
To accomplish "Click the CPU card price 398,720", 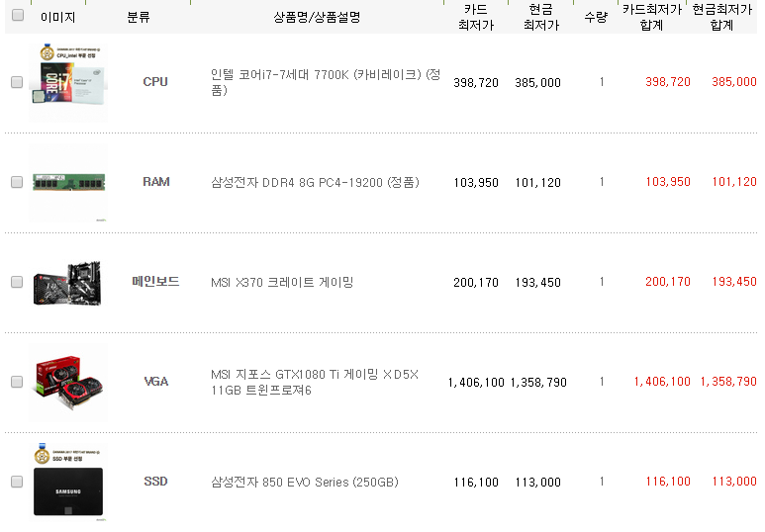I will tap(476, 83).
